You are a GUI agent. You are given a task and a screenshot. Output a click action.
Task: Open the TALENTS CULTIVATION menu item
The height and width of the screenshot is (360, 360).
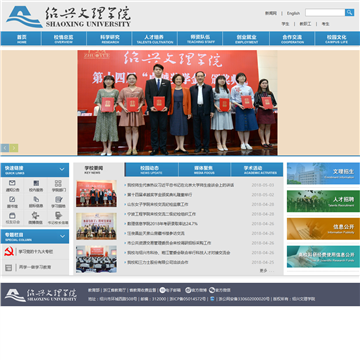click(155, 39)
